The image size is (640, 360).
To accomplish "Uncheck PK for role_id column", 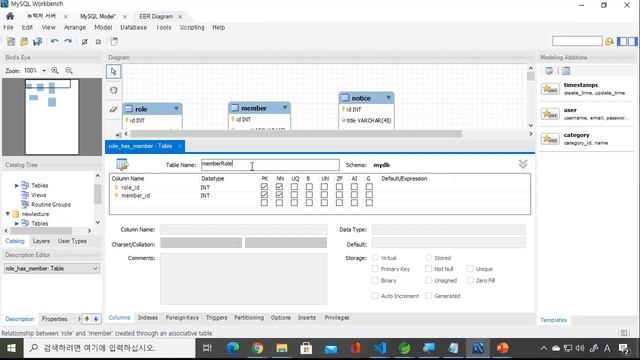I will click(x=264, y=187).
